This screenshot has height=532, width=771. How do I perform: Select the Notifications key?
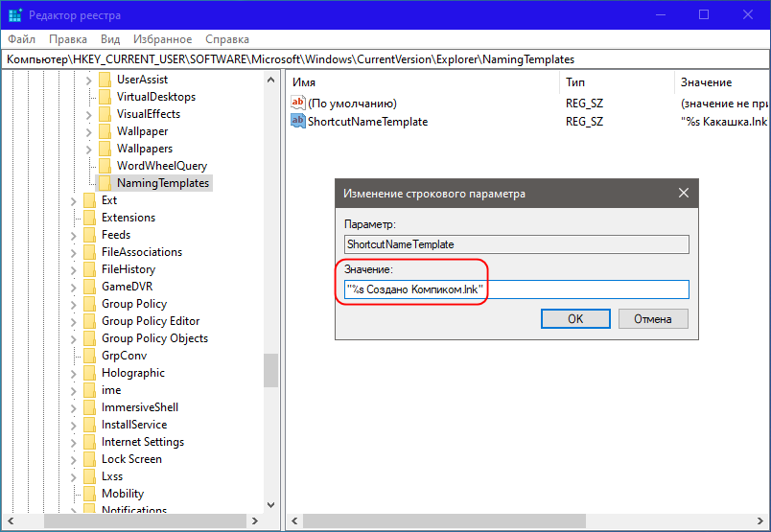click(134, 509)
